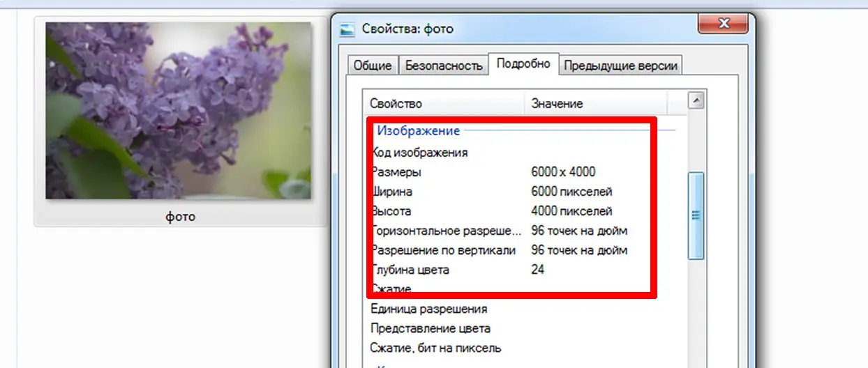Select the Подробно tab
The width and height of the screenshot is (868, 368).
tap(523, 64)
